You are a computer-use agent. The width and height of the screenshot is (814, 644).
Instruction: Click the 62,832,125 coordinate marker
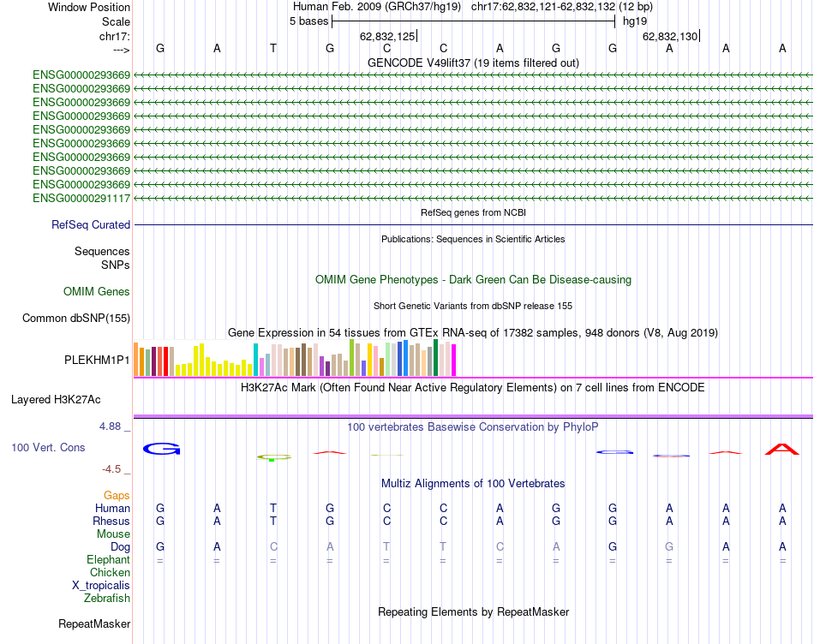tap(387, 36)
